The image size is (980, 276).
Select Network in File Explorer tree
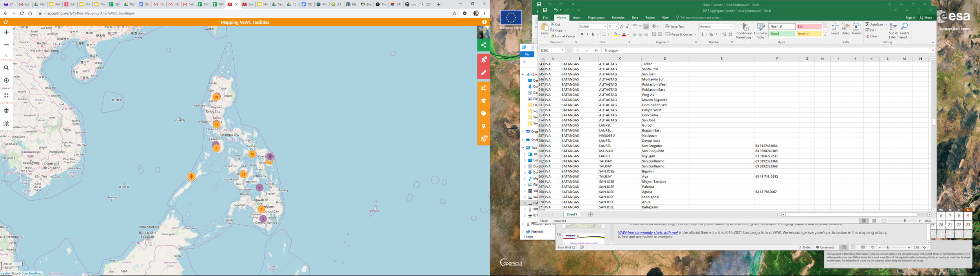[x=537, y=232]
